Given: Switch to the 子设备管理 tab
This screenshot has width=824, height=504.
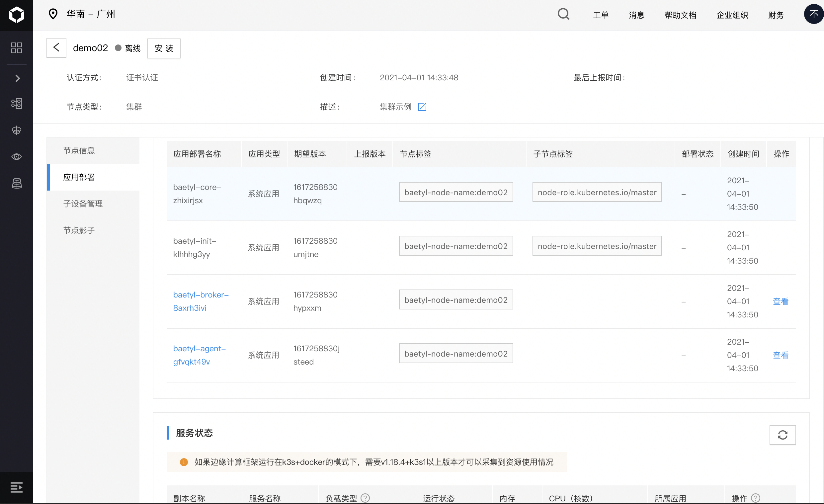Looking at the screenshot, I should [93, 204].
